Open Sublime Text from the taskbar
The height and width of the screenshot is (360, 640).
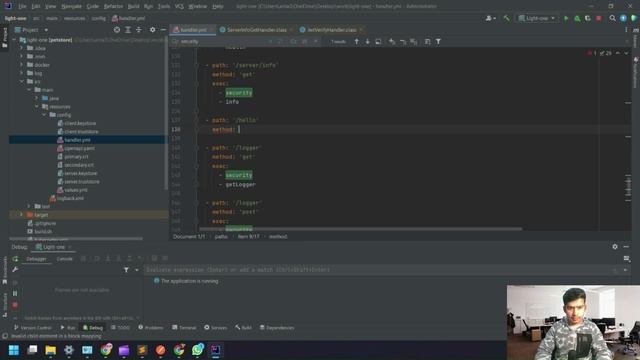142,350
